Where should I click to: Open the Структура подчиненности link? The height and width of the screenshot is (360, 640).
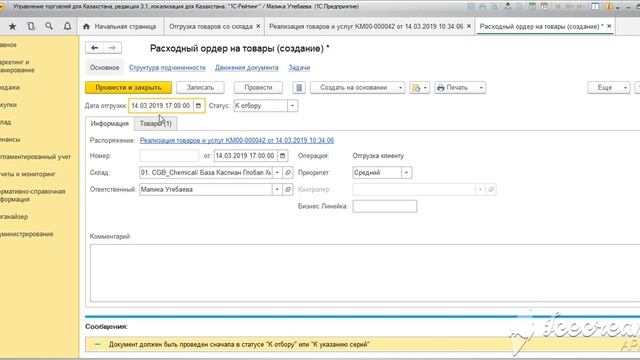[167, 68]
